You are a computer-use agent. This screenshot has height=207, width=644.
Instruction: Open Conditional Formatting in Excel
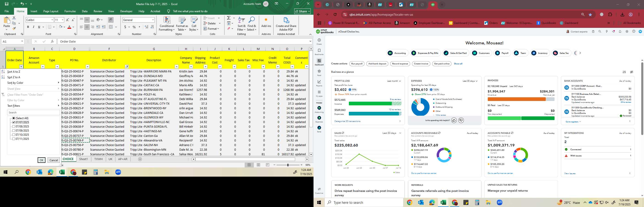(167, 24)
